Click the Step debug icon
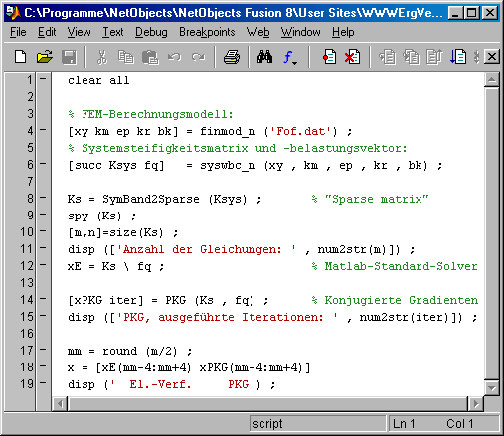Screen dimensions: 504x436 coord(387,57)
